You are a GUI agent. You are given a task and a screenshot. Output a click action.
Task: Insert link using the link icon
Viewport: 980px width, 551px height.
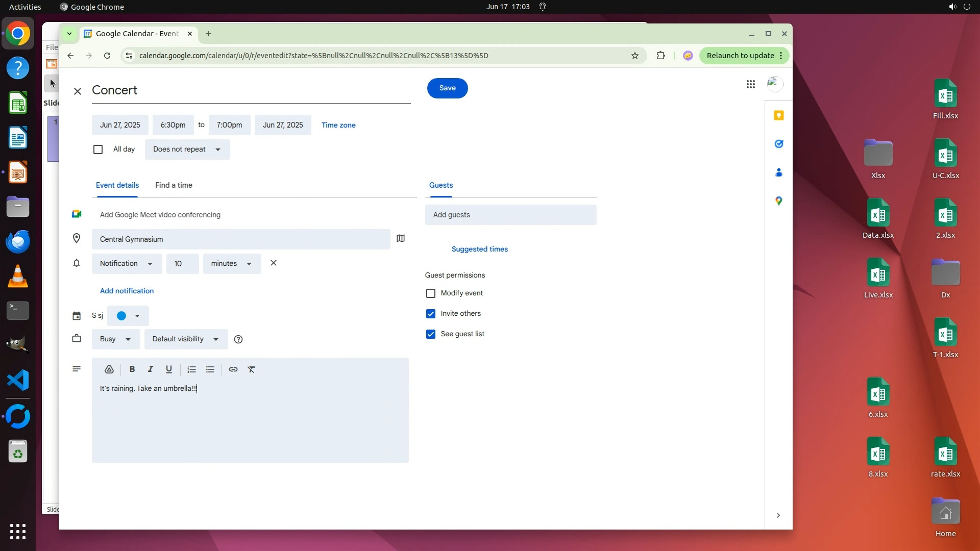[233, 369]
